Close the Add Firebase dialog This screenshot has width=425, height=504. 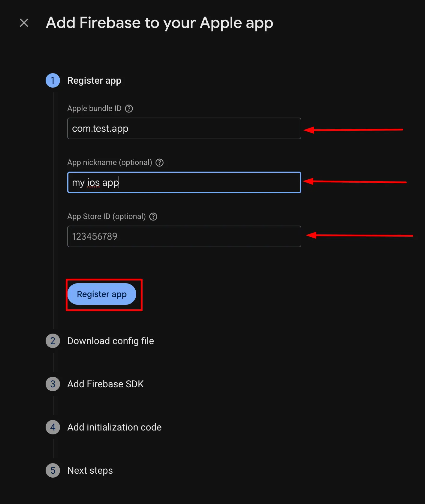pos(24,22)
